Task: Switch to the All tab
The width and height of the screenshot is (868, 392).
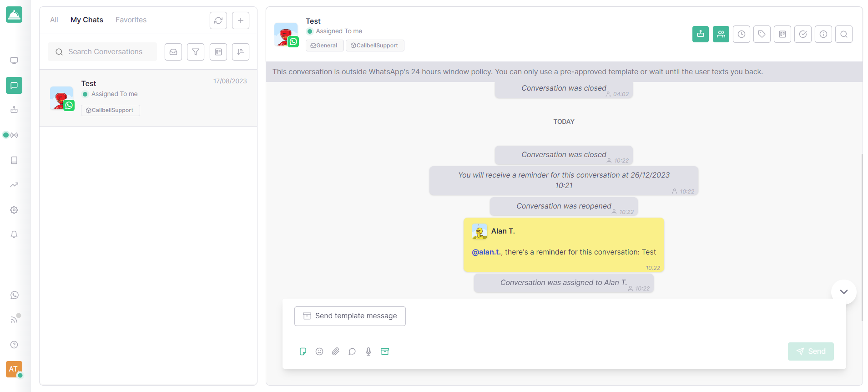Action: coord(54,20)
